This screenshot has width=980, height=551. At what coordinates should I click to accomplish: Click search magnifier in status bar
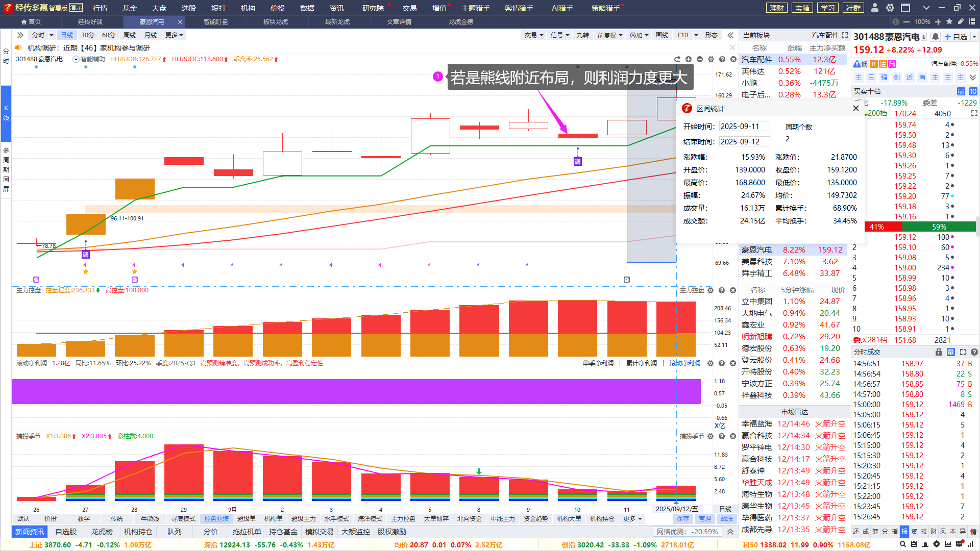(x=903, y=544)
